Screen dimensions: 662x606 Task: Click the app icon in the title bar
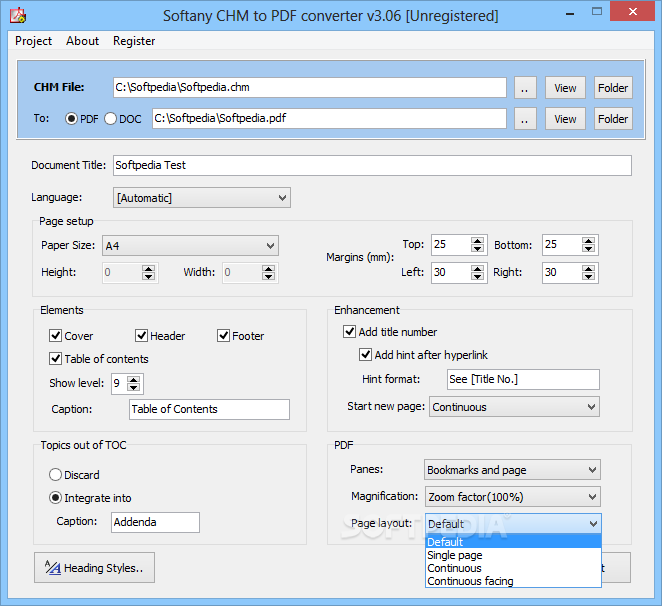pos(18,15)
